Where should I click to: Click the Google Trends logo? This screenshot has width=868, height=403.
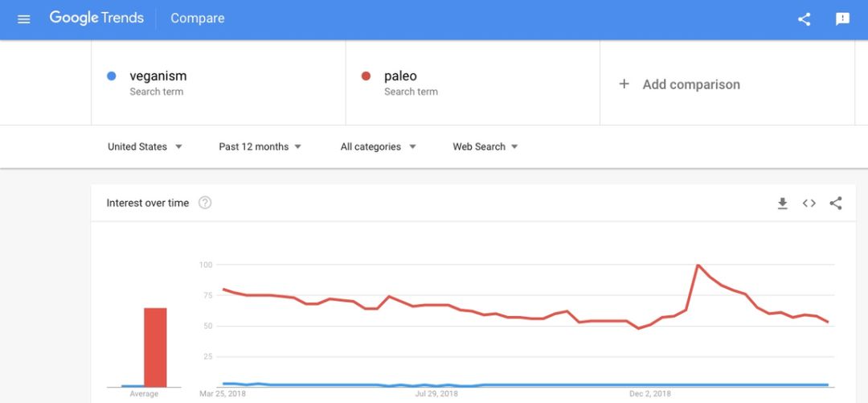pos(96,19)
